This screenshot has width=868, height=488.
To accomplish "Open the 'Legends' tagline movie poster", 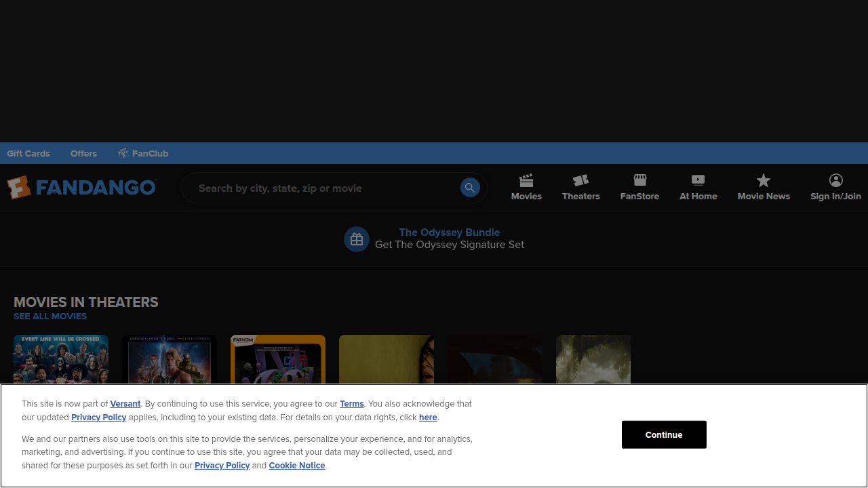I will 170,359.
